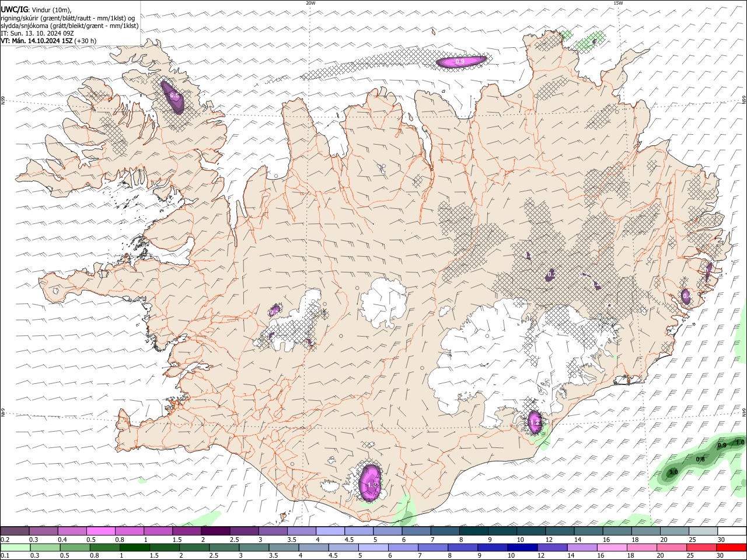Pick the dark green swatch starting at 1, lower scale
The image size is (747, 560).
(134, 547)
